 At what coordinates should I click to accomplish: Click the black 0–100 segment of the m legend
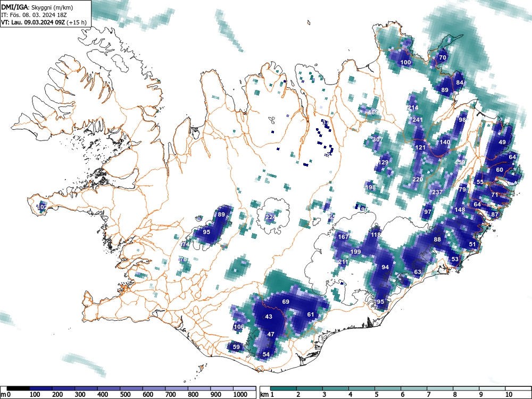18,388
